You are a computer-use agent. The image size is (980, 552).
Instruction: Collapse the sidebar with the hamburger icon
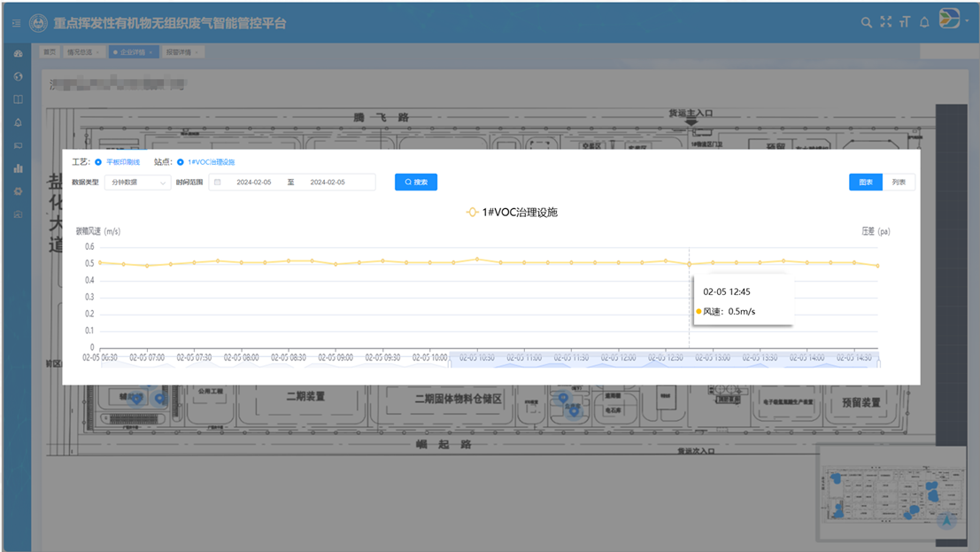[14, 24]
